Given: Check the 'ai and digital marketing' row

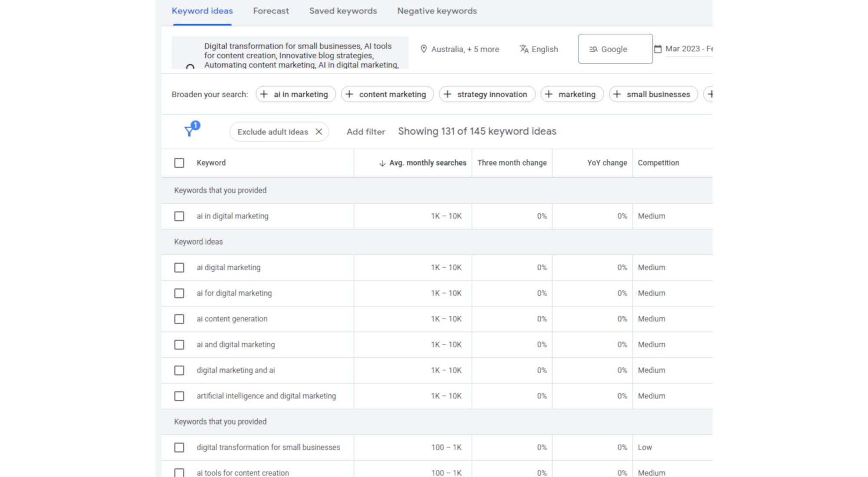Looking at the screenshot, I should point(179,345).
